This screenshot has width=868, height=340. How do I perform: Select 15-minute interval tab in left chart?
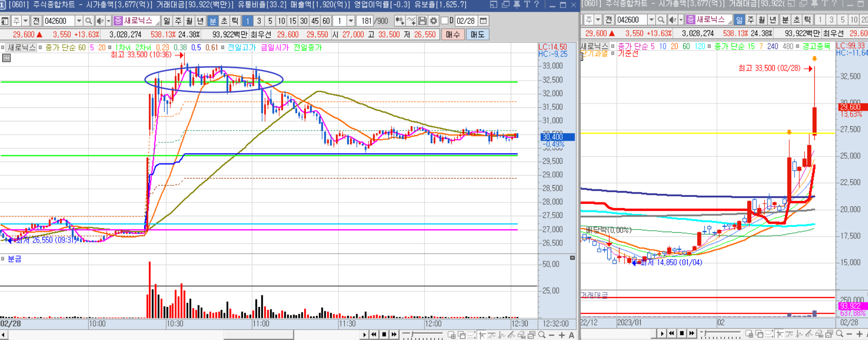(x=292, y=21)
